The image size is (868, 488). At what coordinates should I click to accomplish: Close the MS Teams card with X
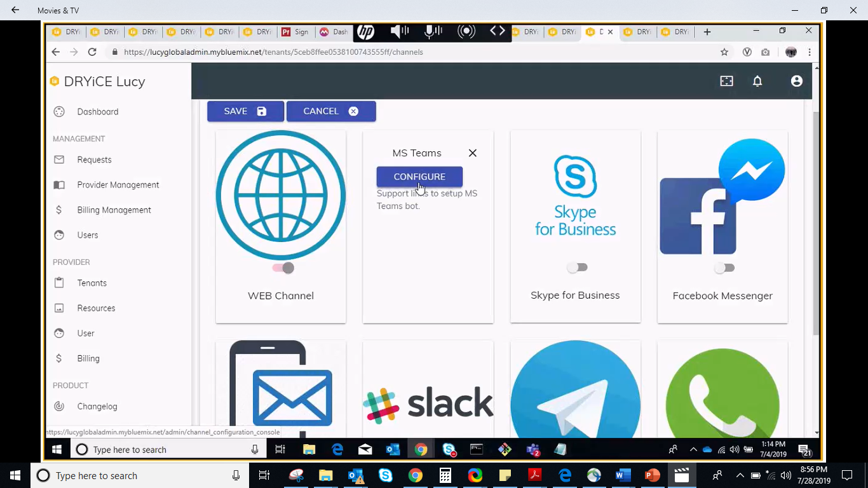pos(473,153)
